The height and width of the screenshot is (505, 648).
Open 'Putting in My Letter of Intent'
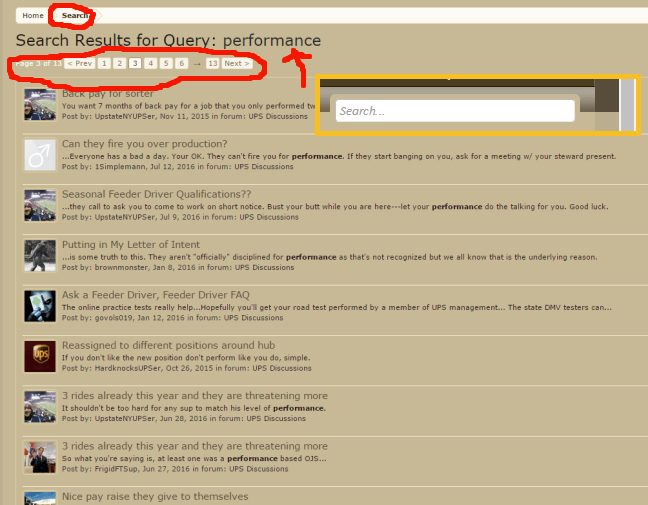pyautogui.click(x=131, y=245)
